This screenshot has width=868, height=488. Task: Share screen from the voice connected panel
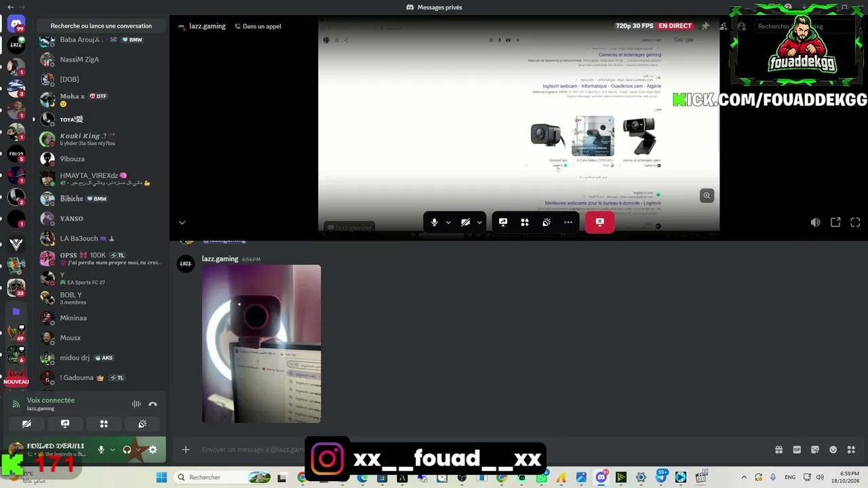[65, 424]
